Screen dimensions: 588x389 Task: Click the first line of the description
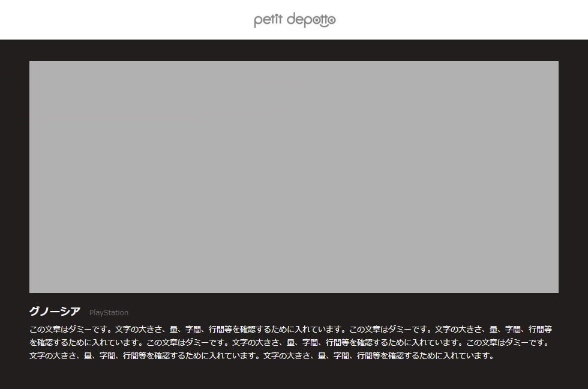click(290, 329)
